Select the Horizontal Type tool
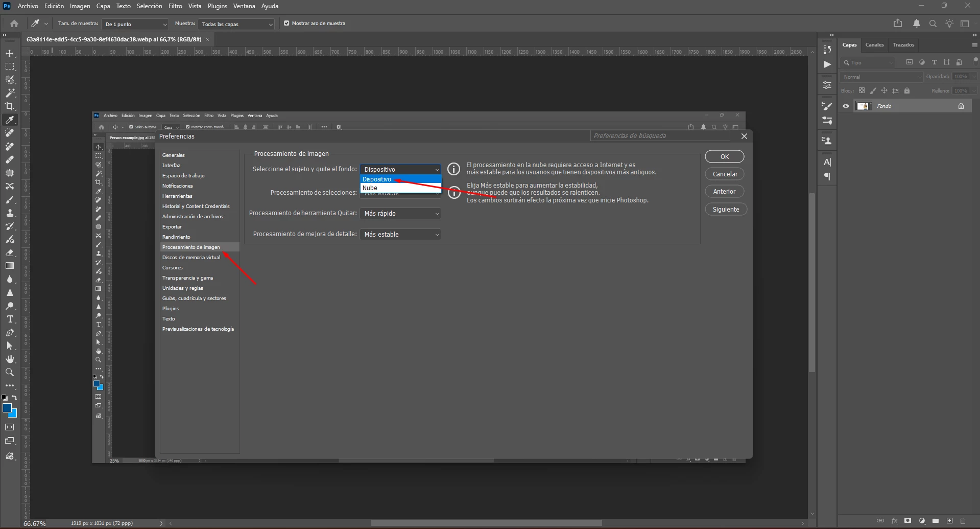The height and width of the screenshot is (529, 980). pos(10,319)
